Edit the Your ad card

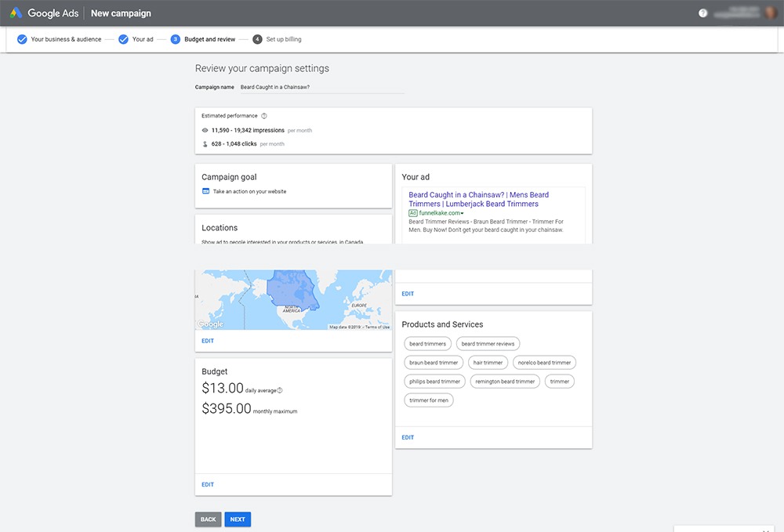point(408,294)
